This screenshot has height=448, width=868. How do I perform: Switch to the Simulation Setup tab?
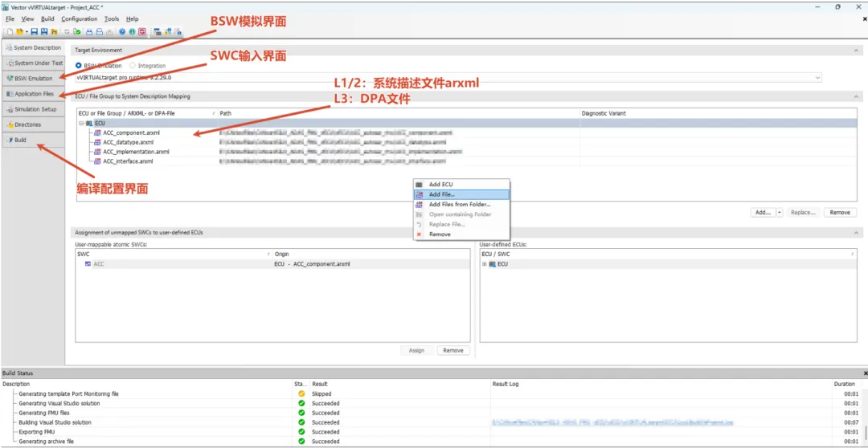click(33, 109)
